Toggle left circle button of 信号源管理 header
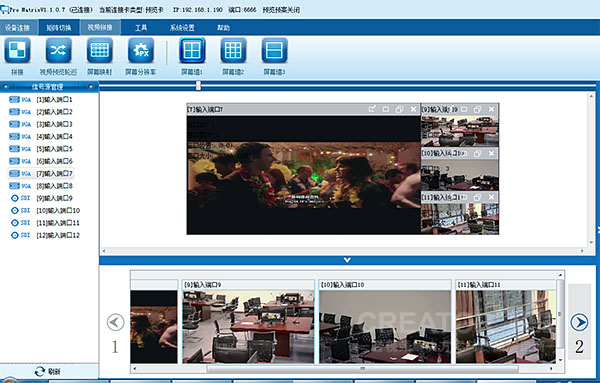Viewport: 600px width, 383px height. [5, 86]
